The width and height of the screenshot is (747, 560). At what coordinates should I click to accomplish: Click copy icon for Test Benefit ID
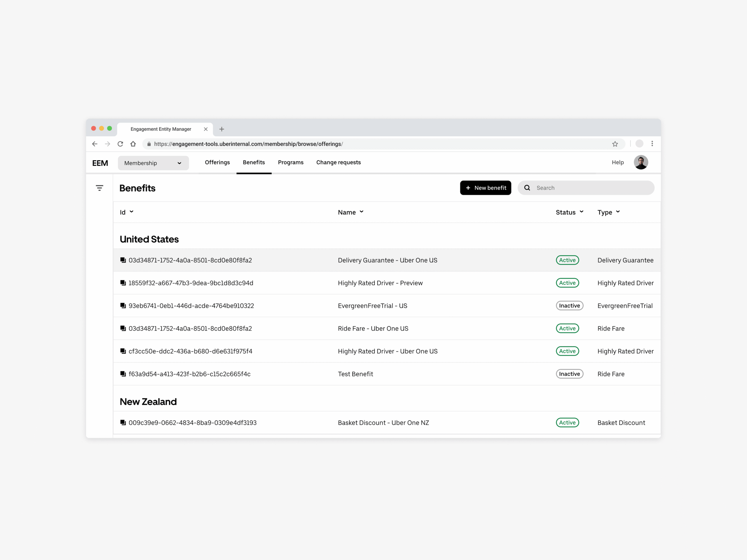click(123, 374)
